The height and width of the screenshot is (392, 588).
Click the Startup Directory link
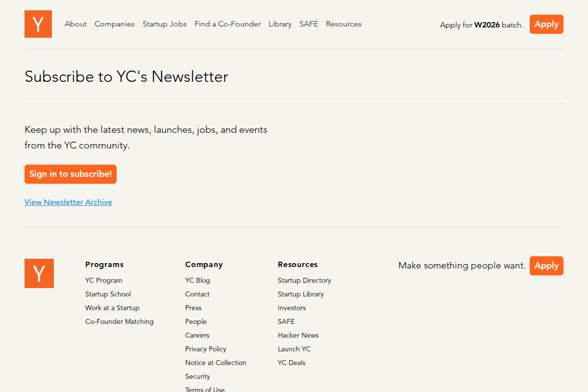tap(304, 280)
